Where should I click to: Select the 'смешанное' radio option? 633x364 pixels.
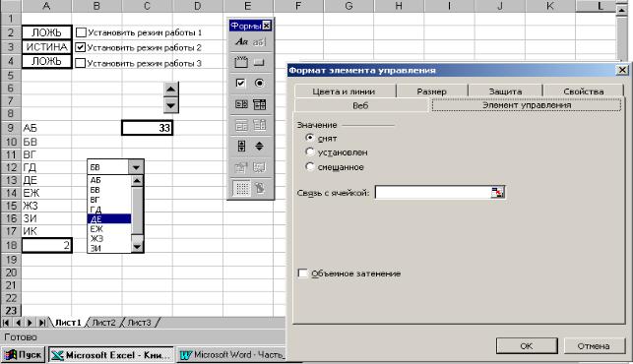tap(310, 166)
